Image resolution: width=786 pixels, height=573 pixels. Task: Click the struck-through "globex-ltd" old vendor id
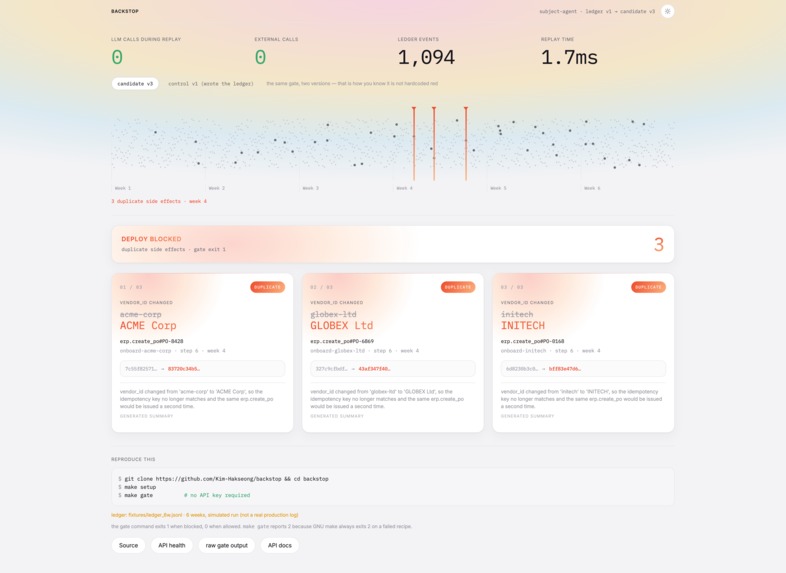pos(333,314)
